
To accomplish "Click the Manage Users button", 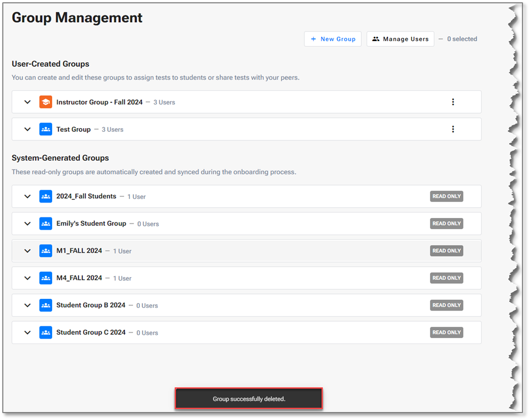I will (400, 39).
